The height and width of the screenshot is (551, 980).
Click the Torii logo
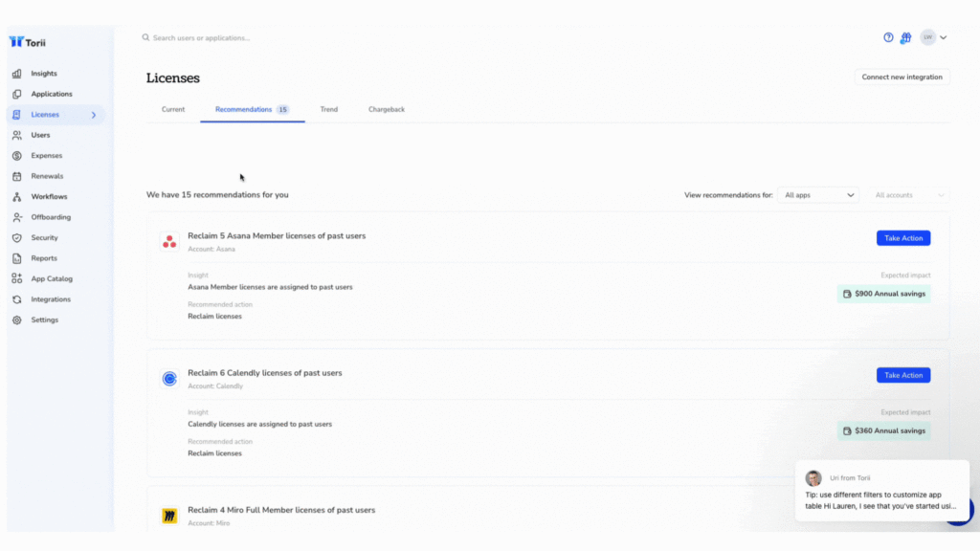coord(28,42)
